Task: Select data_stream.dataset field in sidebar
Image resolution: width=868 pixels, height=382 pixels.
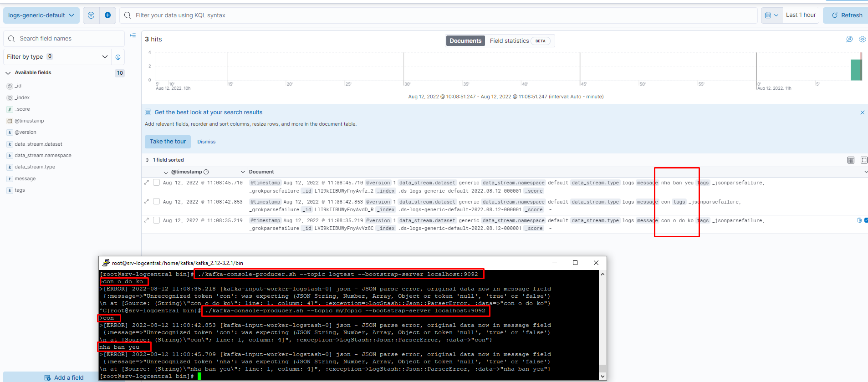Action: [38, 144]
